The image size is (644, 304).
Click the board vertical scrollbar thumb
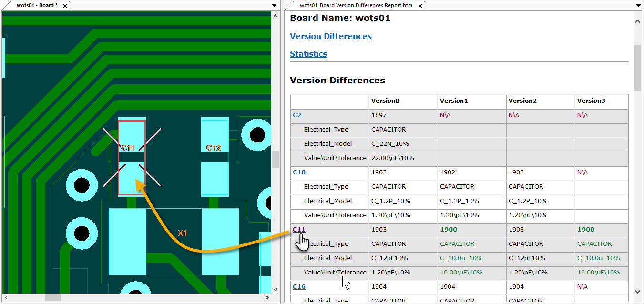pyautogui.click(x=275, y=159)
